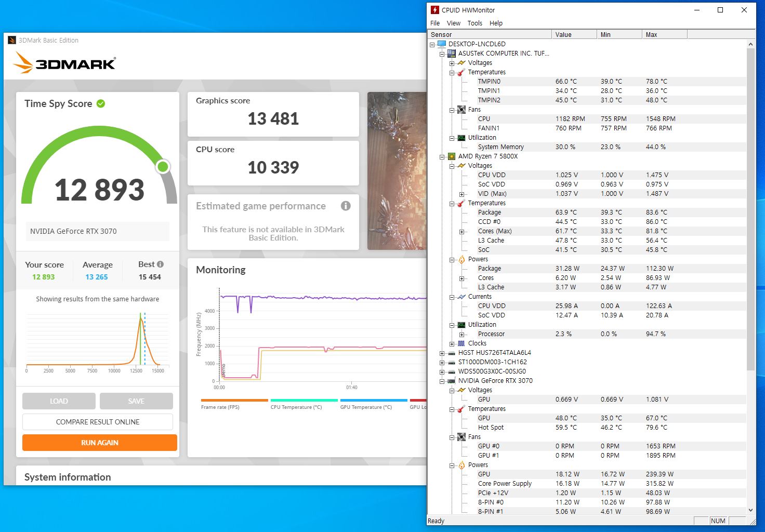Select the WDS500G3X0C drive icon

pos(452,371)
